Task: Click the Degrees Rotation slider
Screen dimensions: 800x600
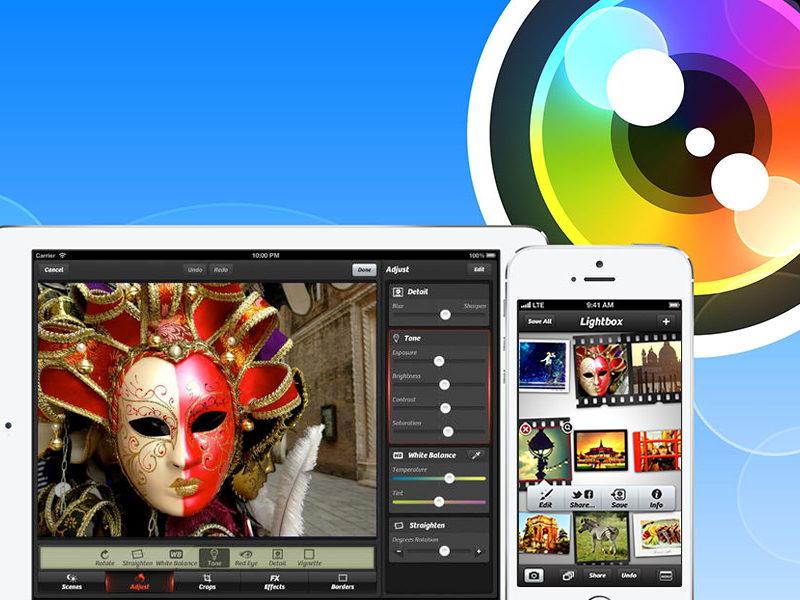Action: 439,551
